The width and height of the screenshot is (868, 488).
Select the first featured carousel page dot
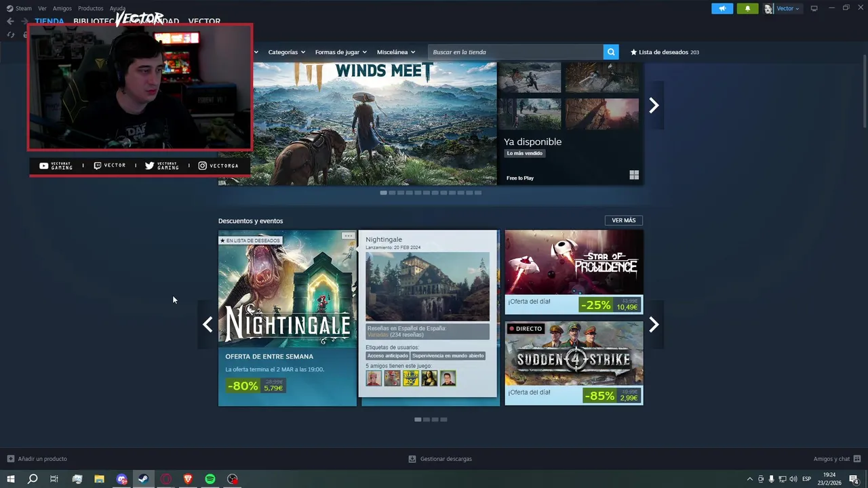pyautogui.click(x=383, y=192)
